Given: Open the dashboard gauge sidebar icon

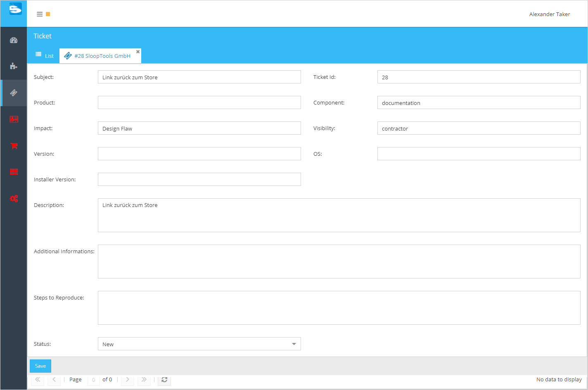Looking at the screenshot, I should (x=14, y=40).
